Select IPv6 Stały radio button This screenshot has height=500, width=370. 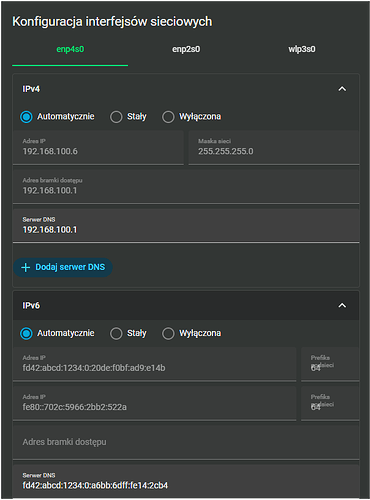pyautogui.click(x=116, y=333)
